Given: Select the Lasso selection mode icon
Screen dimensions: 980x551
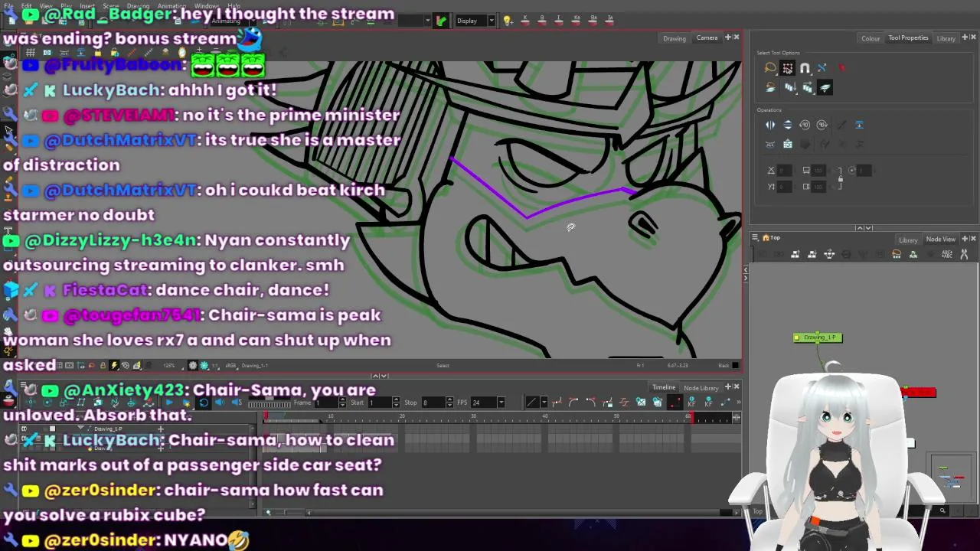Looking at the screenshot, I should [770, 68].
